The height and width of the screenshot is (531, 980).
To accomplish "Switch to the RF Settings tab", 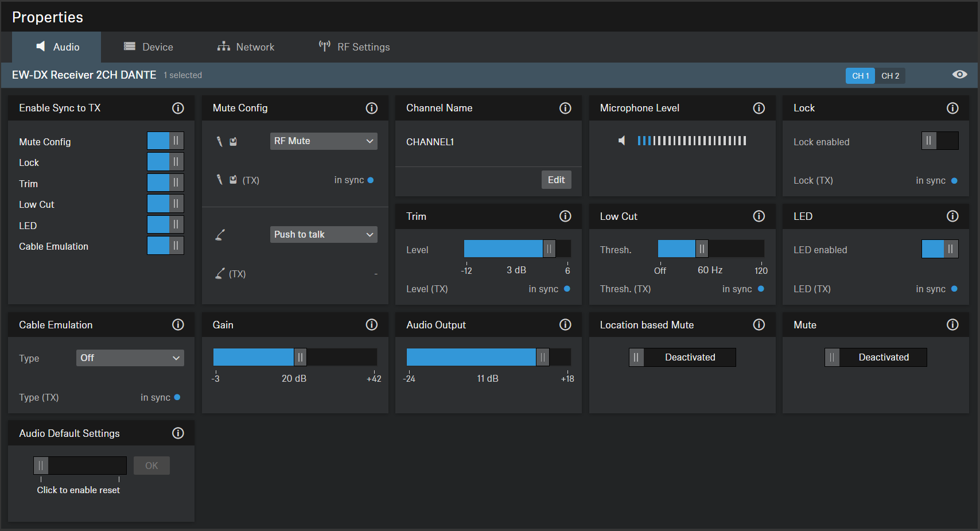I will [x=354, y=47].
